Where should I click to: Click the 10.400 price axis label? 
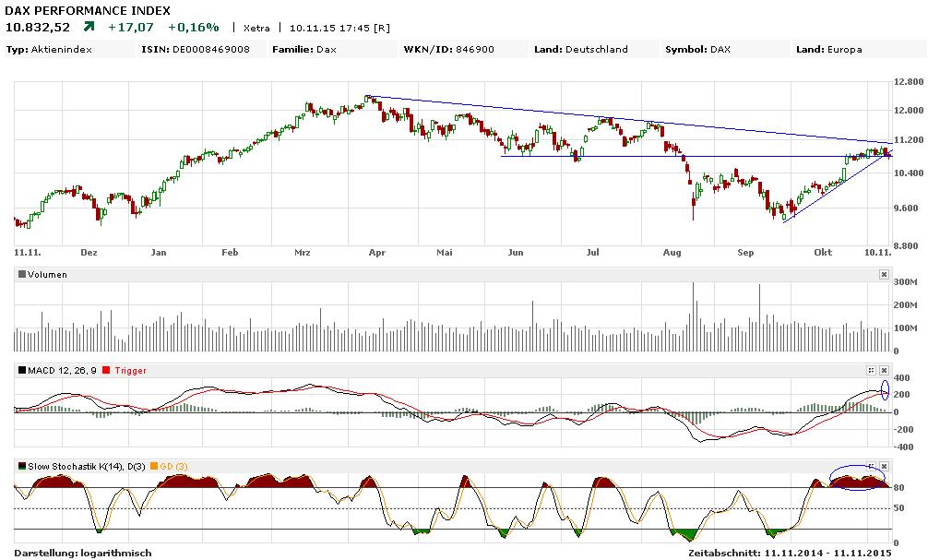910,173
